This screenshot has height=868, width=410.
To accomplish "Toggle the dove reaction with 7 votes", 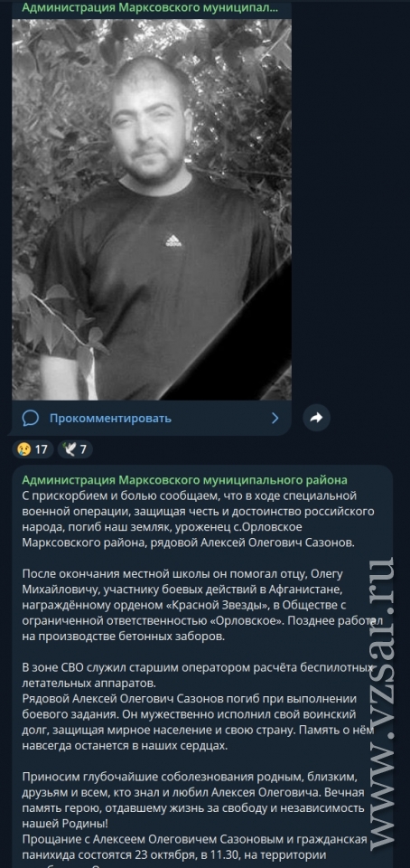I will pos(75,449).
